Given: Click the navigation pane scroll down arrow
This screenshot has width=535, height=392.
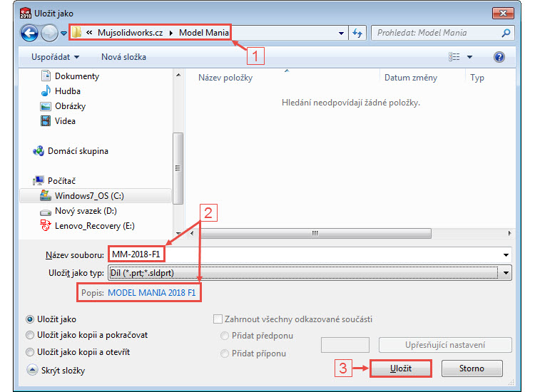Looking at the screenshot, I should tap(178, 234).
